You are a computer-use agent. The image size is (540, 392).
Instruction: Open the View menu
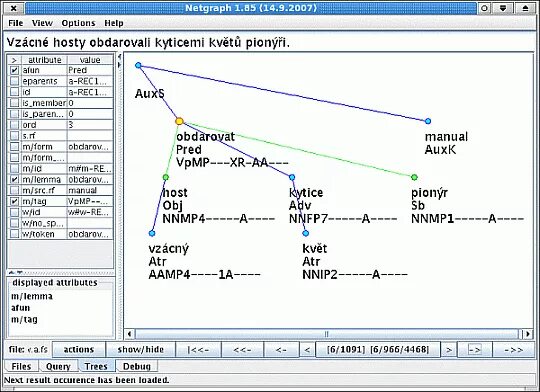(42, 23)
